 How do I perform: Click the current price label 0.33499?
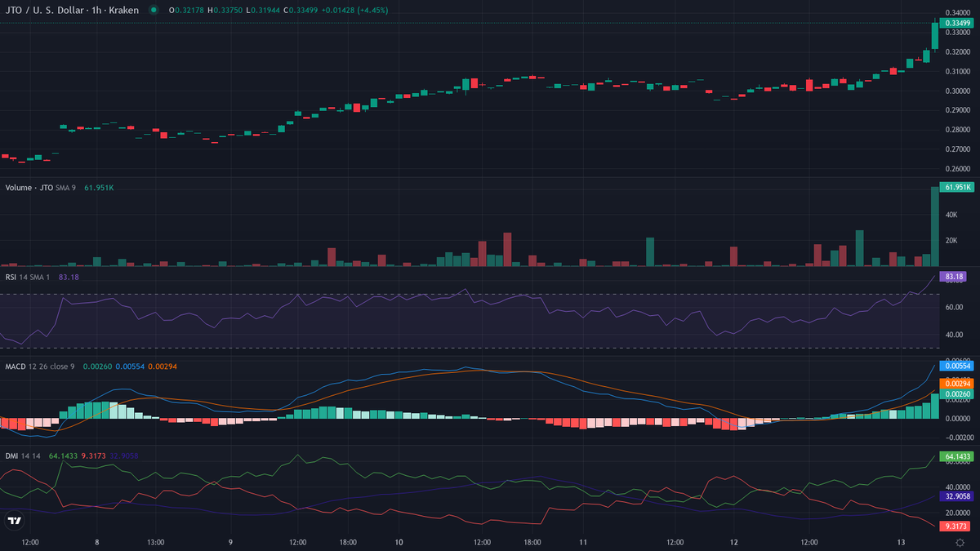[956, 23]
